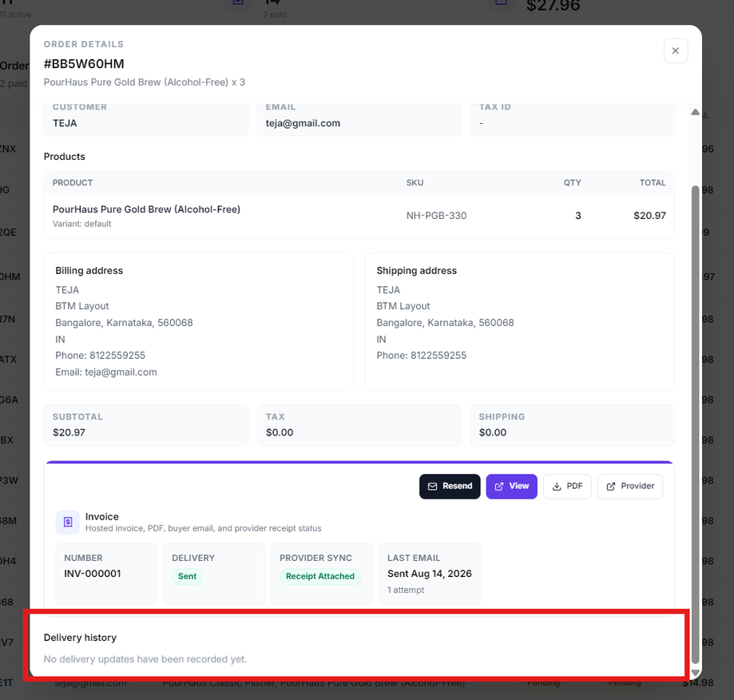The image size is (734, 700).
Task: Click Sent Aug 14, 2026 last email value
Action: click(429, 574)
